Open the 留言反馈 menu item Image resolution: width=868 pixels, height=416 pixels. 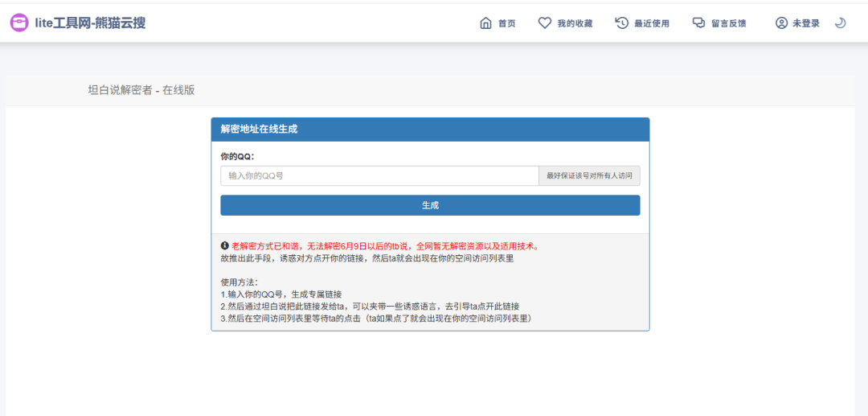click(728, 23)
